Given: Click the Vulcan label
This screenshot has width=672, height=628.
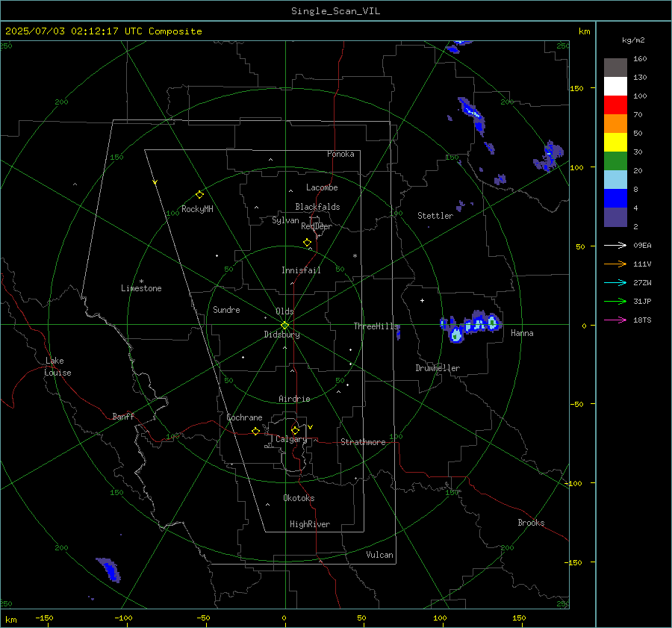Looking at the screenshot, I should (x=379, y=555).
